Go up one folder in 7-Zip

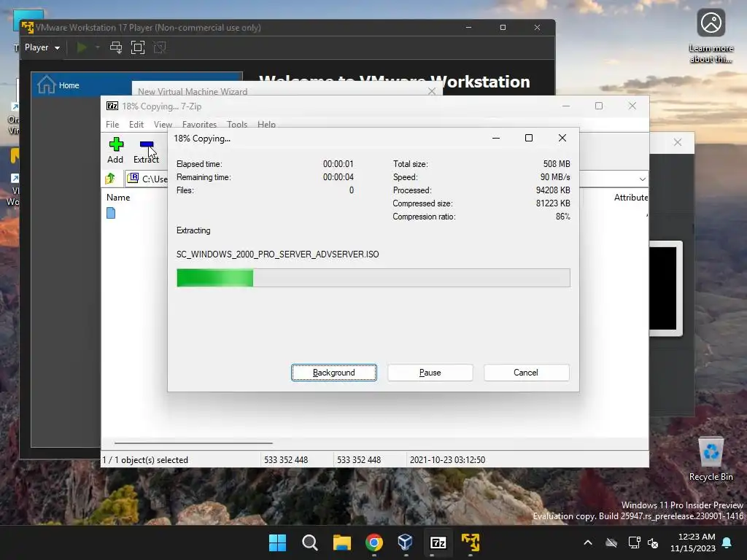[x=111, y=179]
